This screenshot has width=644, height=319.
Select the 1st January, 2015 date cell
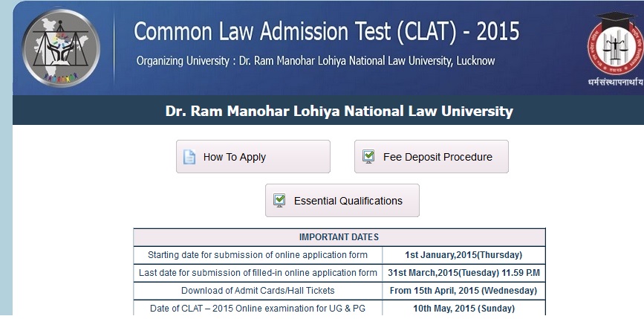[464, 255]
